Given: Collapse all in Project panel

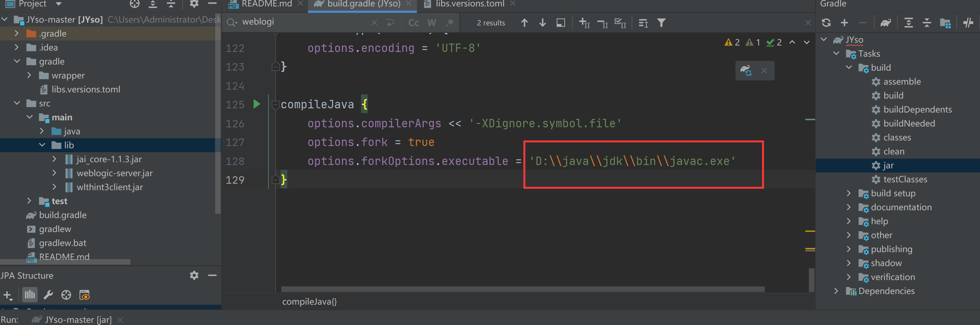Looking at the screenshot, I should [171, 4].
